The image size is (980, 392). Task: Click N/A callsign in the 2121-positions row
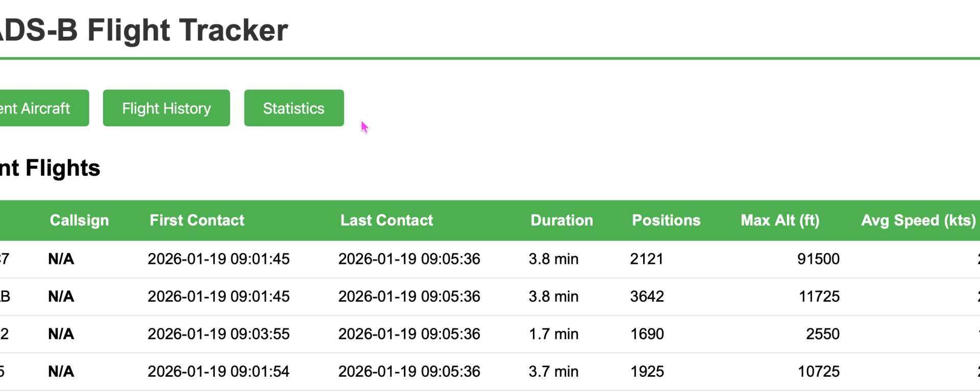click(61, 259)
